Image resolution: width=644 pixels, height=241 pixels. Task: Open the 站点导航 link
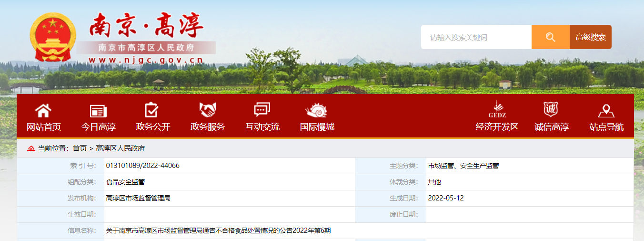point(606,127)
